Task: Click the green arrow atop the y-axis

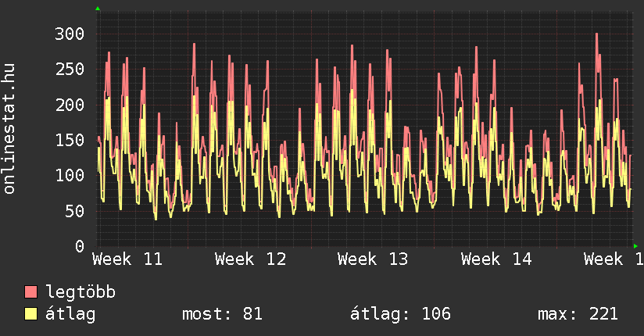Action: (x=98, y=9)
